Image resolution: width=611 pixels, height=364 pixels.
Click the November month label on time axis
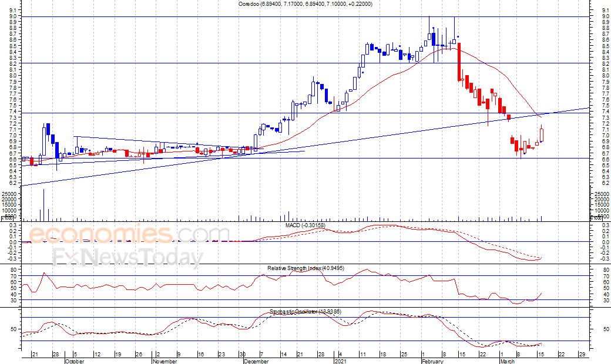coord(165,361)
